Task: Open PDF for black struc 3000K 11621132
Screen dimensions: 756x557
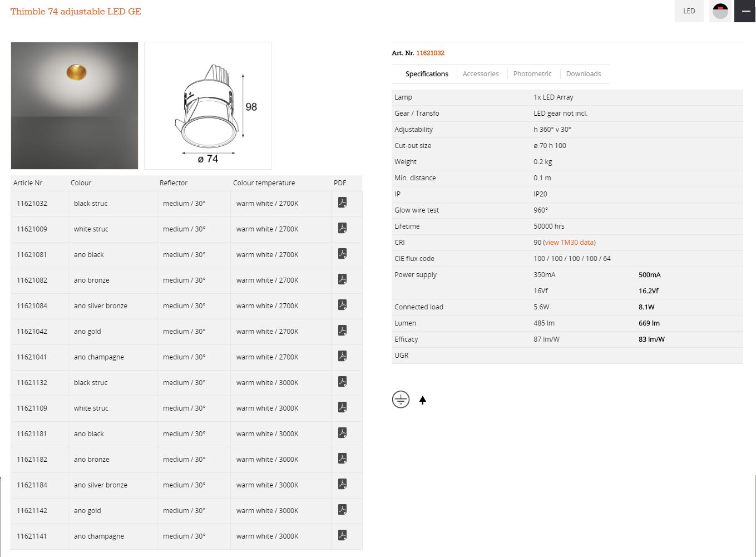Action: pyautogui.click(x=342, y=382)
